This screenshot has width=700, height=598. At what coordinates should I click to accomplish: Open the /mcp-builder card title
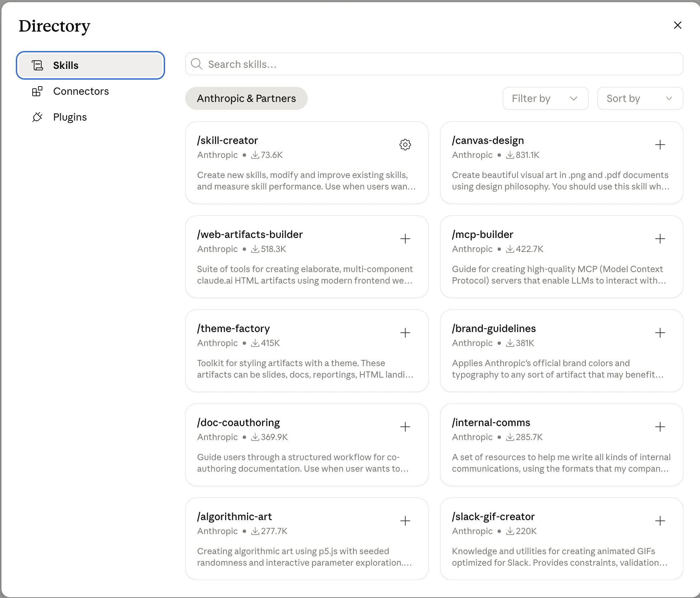tap(482, 234)
